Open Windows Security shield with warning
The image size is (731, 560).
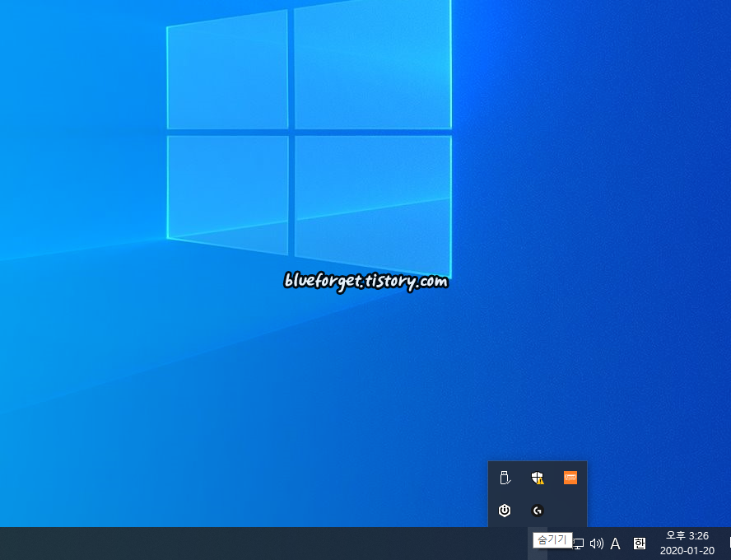pos(538,478)
